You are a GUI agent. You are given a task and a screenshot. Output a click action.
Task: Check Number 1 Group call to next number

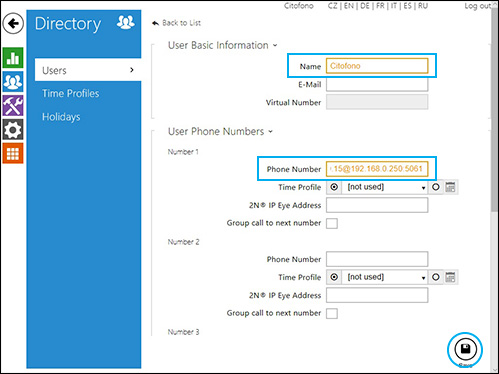tap(332, 223)
